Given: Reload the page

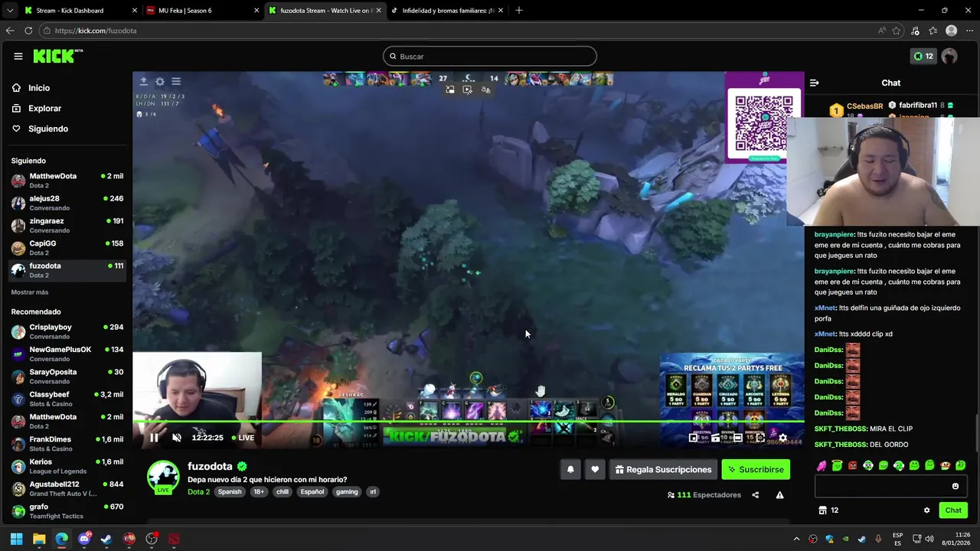Looking at the screenshot, I should pos(28,31).
